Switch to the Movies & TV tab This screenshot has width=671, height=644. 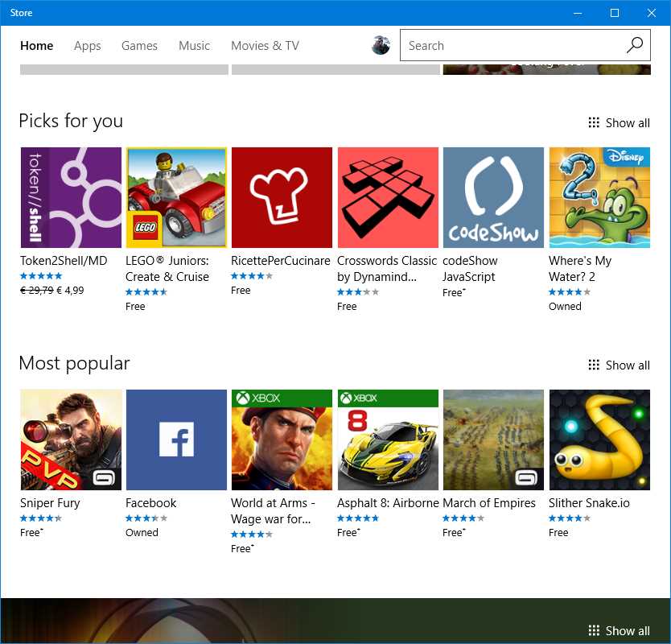[x=265, y=45]
